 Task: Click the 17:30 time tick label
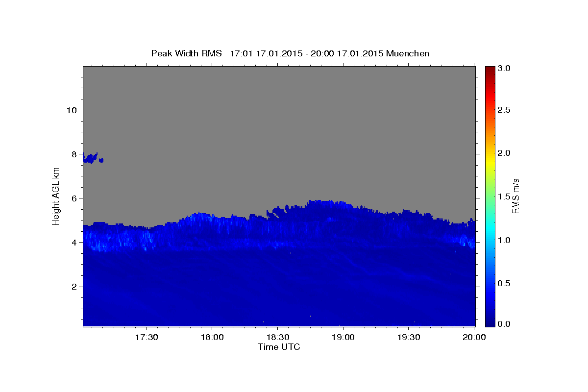pos(147,338)
